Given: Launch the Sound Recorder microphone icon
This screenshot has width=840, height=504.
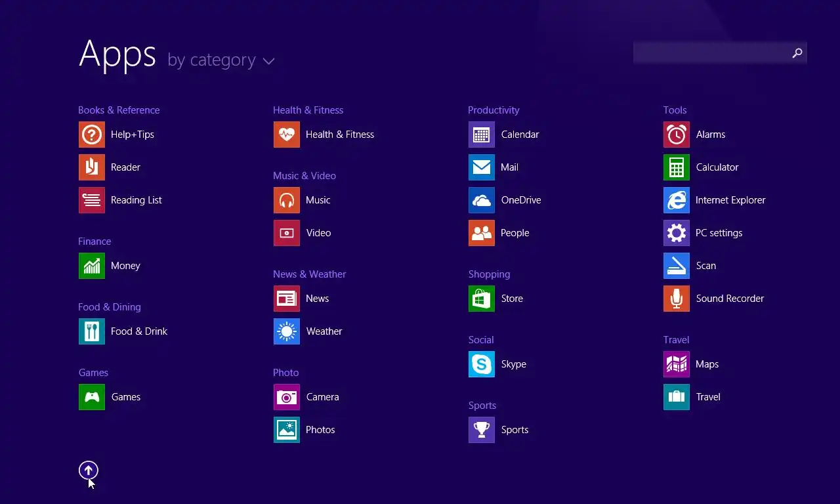Looking at the screenshot, I should click(677, 299).
